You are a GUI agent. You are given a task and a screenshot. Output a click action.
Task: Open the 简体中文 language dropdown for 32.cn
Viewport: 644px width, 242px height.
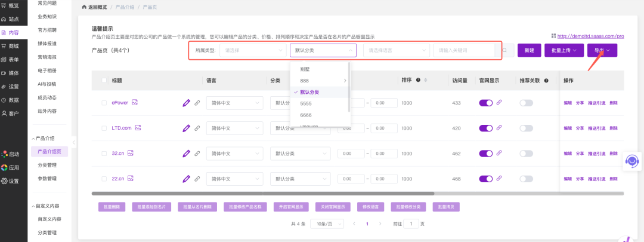tap(234, 154)
